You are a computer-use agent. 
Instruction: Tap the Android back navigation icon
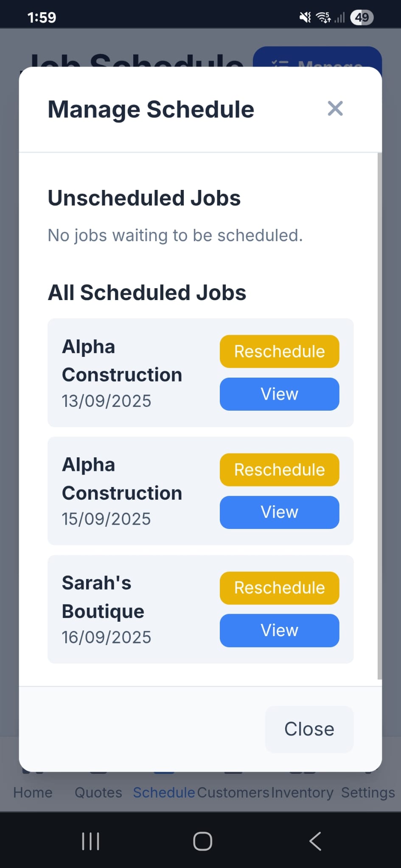[x=315, y=841]
